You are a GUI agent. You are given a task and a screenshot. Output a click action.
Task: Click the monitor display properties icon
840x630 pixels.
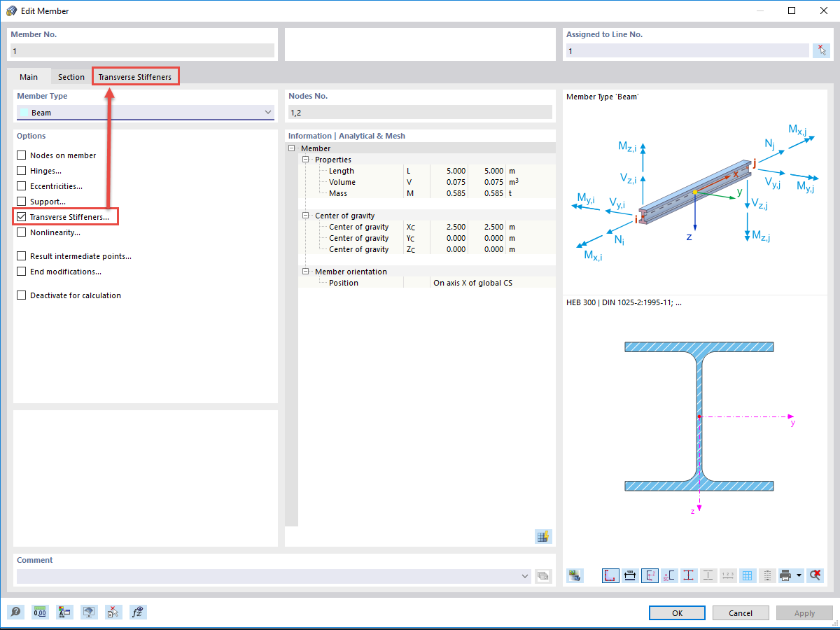pos(89,612)
